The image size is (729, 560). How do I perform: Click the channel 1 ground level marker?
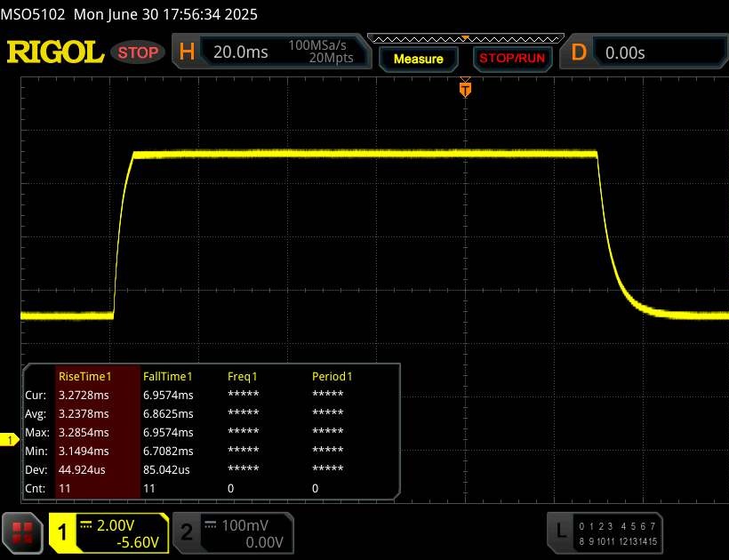click(9, 439)
